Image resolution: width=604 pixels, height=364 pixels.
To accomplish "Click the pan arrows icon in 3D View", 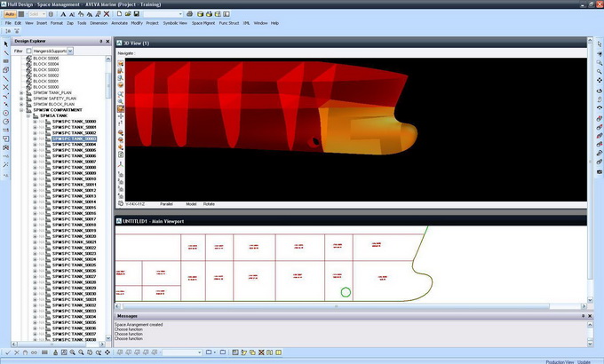I will coord(120,115).
